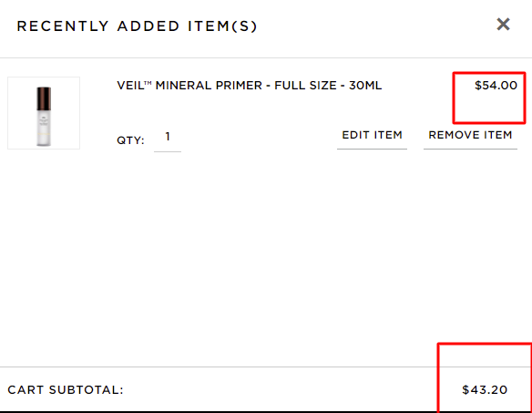Click the Recently Added Item(s) heading
Image resolution: width=532 pixels, height=413 pixels.
pyautogui.click(x=137, y=26)
